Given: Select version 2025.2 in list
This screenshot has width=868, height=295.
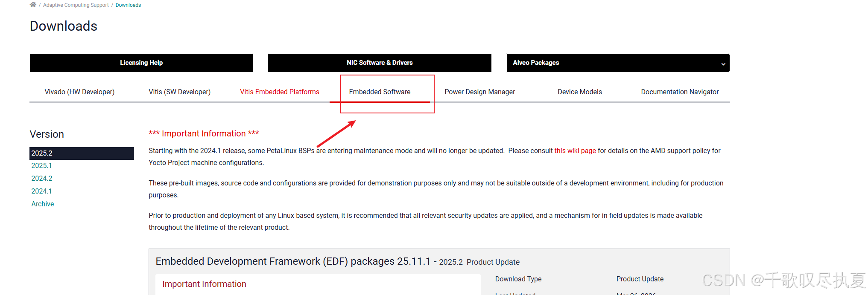Looking at the screenshot, I should tap(82, 153).
